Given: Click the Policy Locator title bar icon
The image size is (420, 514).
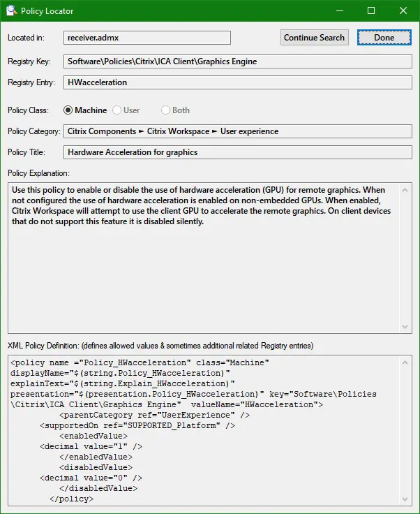Looking at the screenshot, I should click(11, 10).
